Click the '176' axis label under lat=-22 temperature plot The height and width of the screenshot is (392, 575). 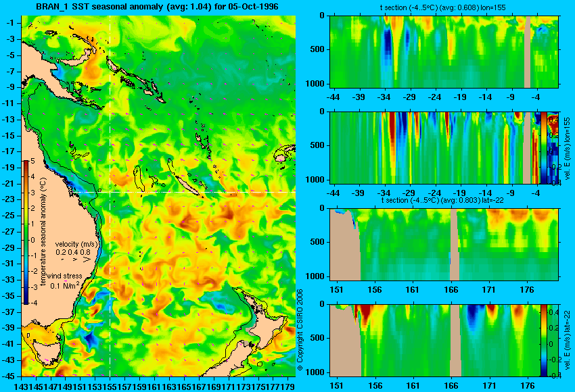[x=528, y=290]
